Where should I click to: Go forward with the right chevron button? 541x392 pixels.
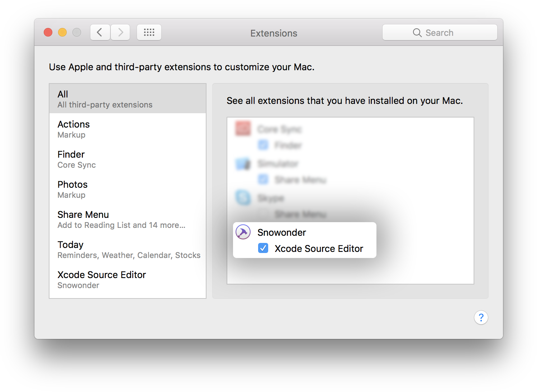[120, 33]
